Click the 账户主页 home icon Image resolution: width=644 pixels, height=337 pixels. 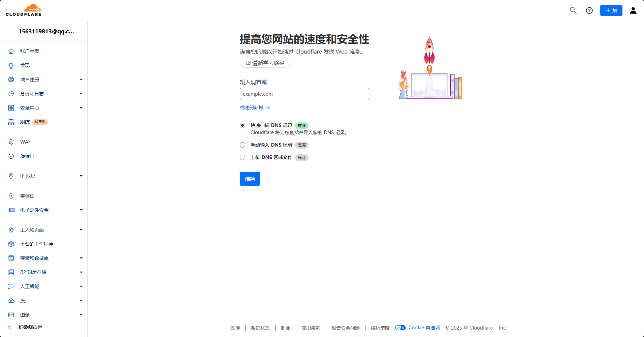(11, 51)
